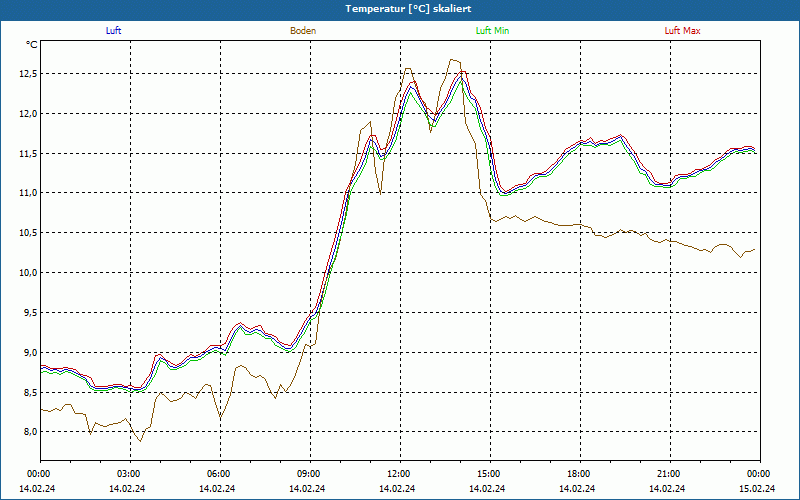Click the 18:00 time axis label
Screen dimensions: 800x500
click(578, 474)
